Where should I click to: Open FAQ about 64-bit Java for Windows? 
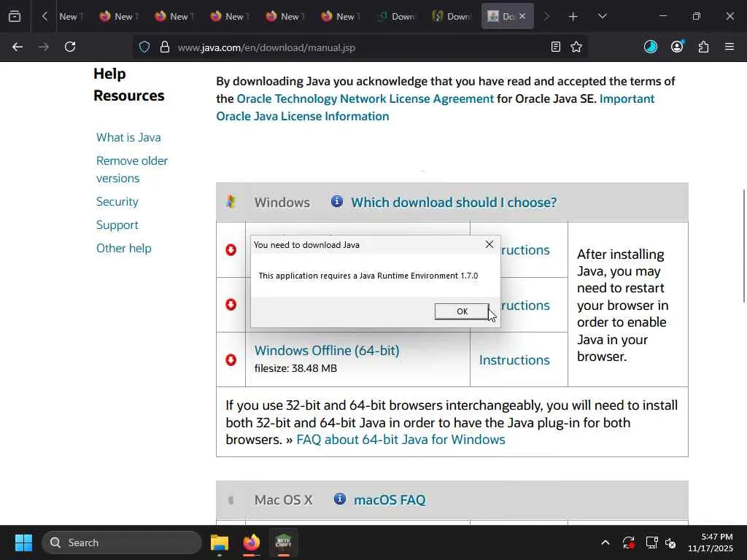400,440
